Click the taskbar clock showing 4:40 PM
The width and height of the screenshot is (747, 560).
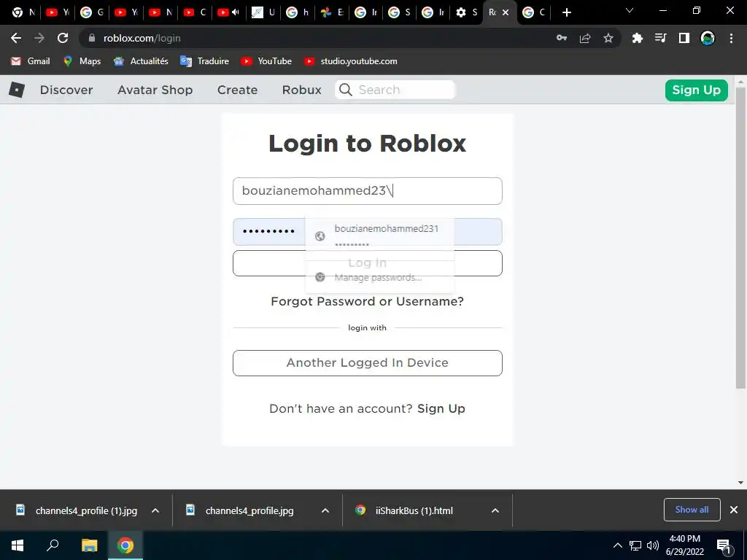[684, 545]
